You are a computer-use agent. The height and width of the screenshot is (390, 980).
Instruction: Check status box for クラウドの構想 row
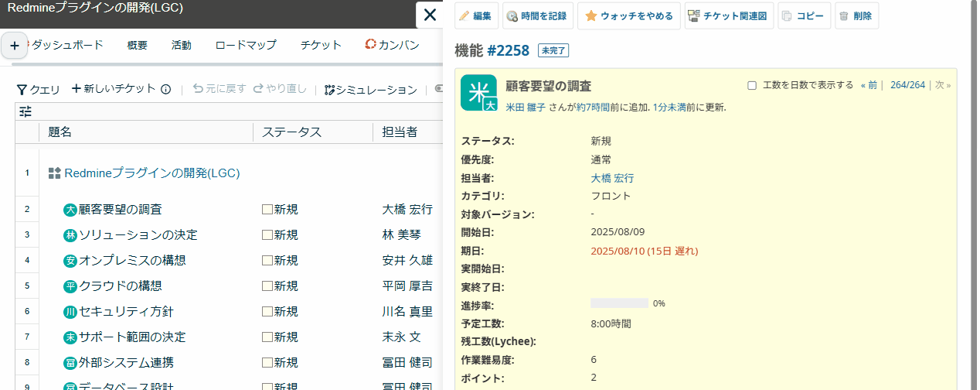click(267, 286)
